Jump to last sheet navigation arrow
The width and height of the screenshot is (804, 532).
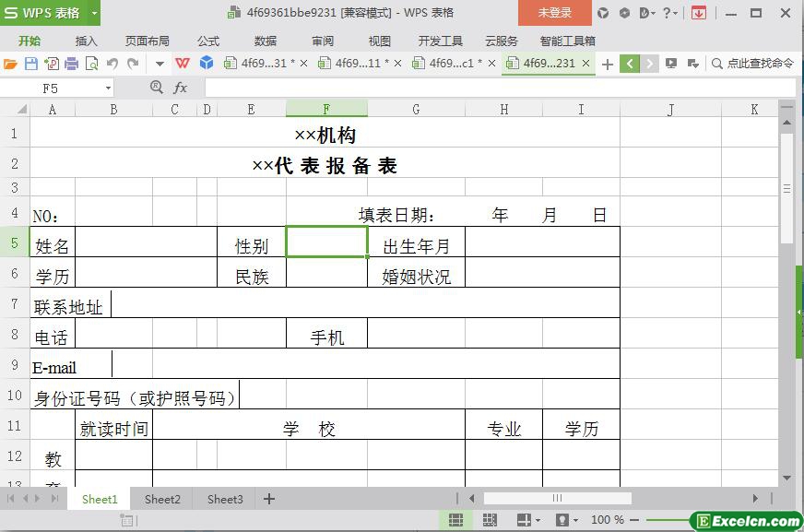55,498
